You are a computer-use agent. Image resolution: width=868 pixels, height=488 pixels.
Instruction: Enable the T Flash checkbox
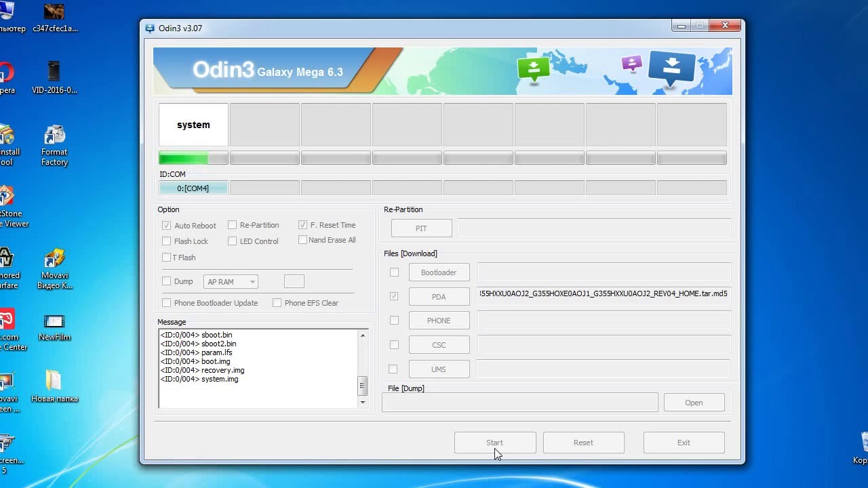pos(166,258)
